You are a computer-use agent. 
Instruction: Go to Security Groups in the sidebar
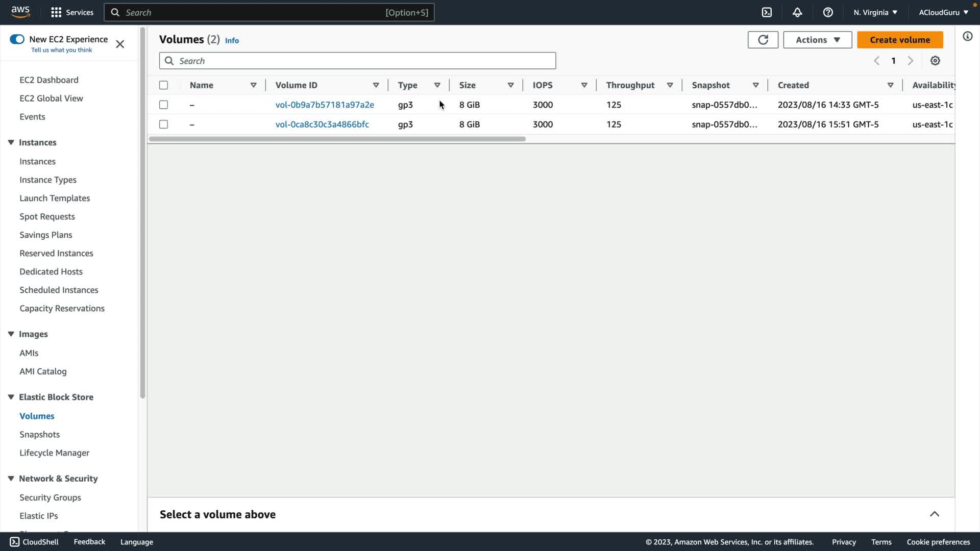(x=50, y=497)
